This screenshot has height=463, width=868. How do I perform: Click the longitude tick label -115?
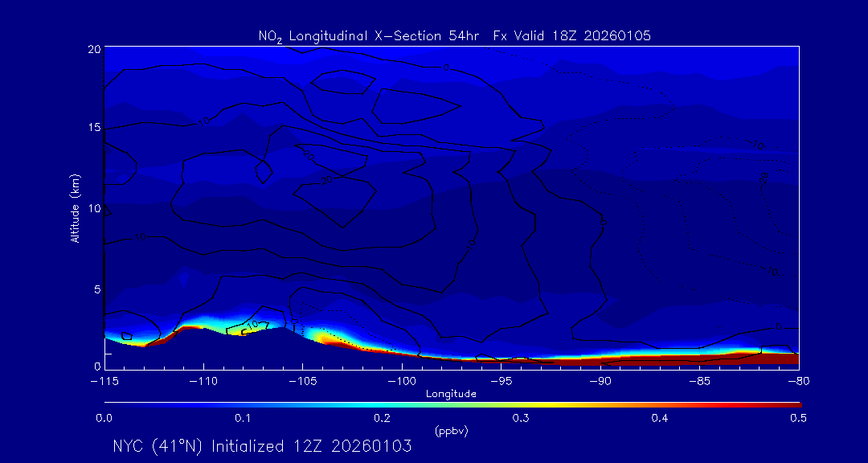point(104,382)
